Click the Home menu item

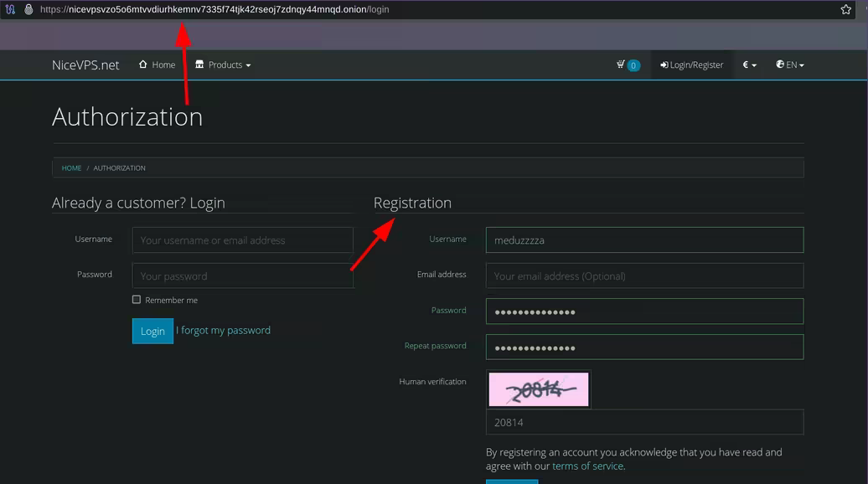[158, 64]
